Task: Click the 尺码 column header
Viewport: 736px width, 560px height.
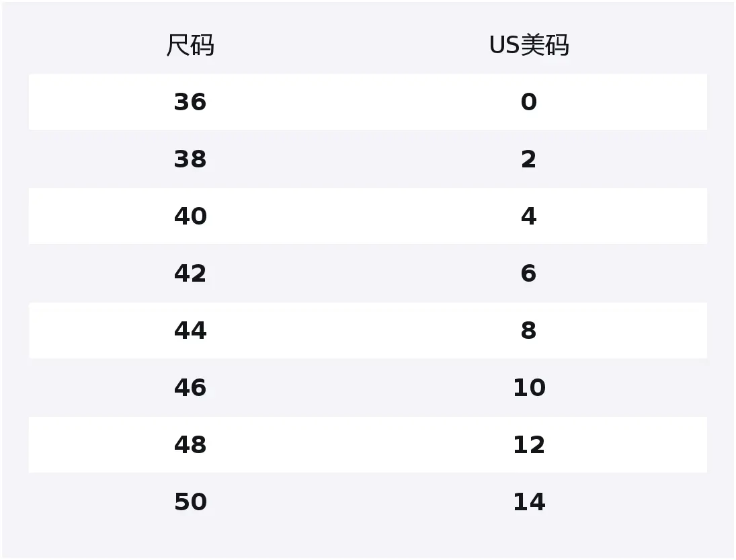Action: (190, 46)
